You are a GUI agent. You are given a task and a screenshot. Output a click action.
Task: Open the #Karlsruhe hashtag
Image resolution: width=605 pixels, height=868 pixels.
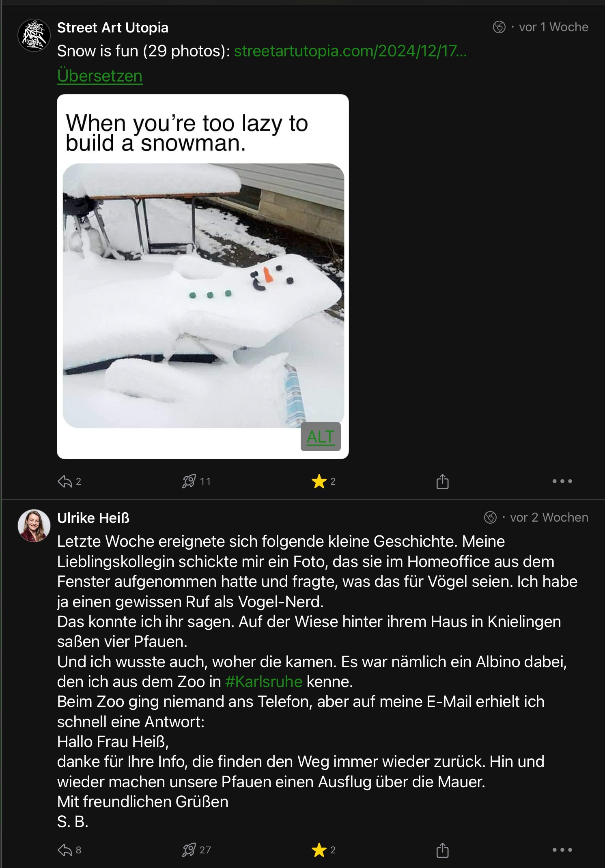pos(264,682)
